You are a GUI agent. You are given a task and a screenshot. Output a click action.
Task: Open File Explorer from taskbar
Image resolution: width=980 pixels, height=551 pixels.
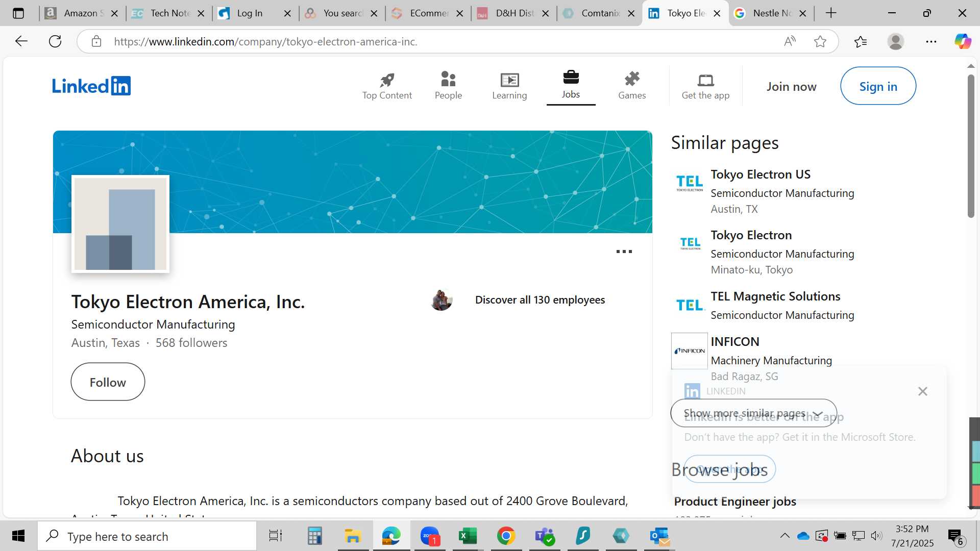click(x=353, y=536)
